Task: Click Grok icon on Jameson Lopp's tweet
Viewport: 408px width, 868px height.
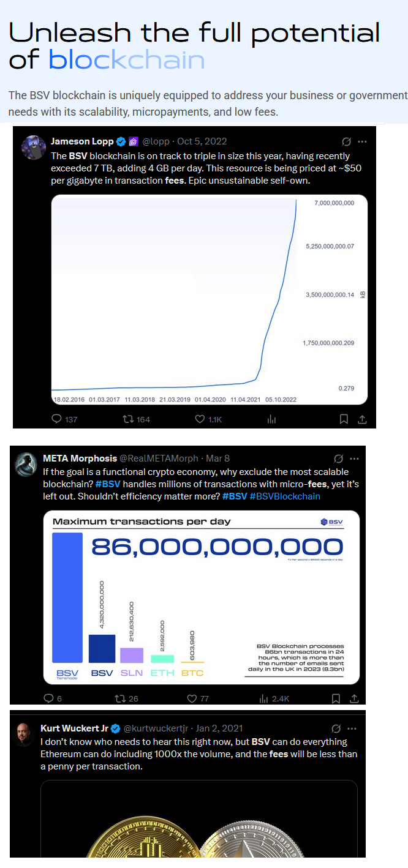Action: (x=346, y=141)
